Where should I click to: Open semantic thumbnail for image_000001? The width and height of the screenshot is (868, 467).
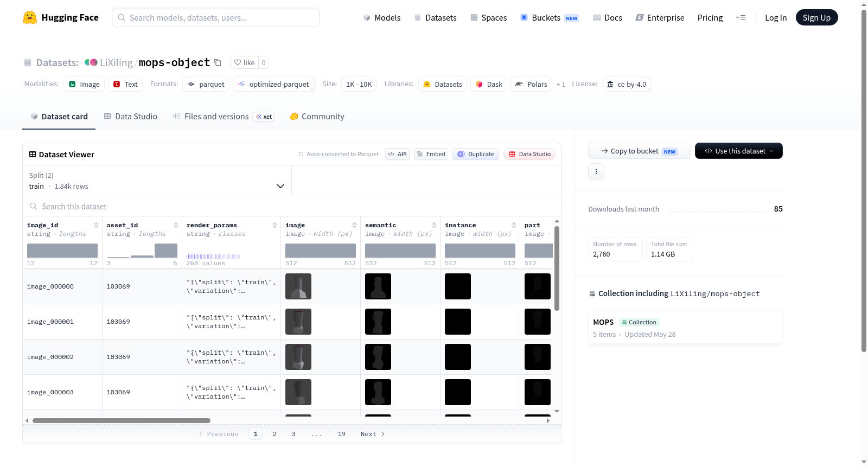point(378,322)
